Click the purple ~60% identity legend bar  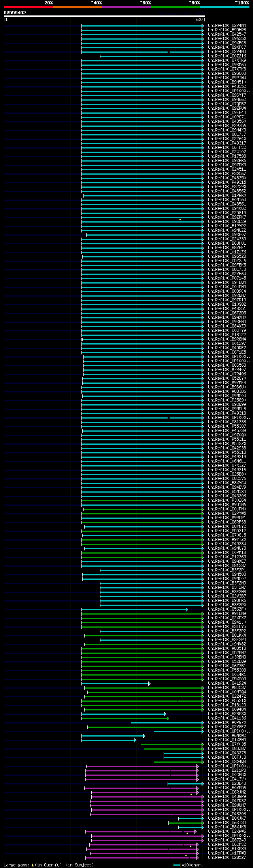pyautogui.click(x=126, y=7)
